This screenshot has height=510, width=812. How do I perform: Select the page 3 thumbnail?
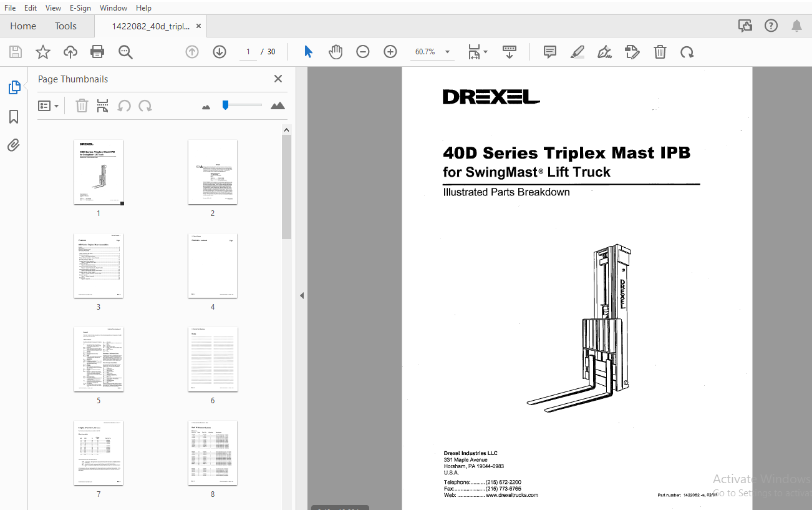(x=99, y=266)
